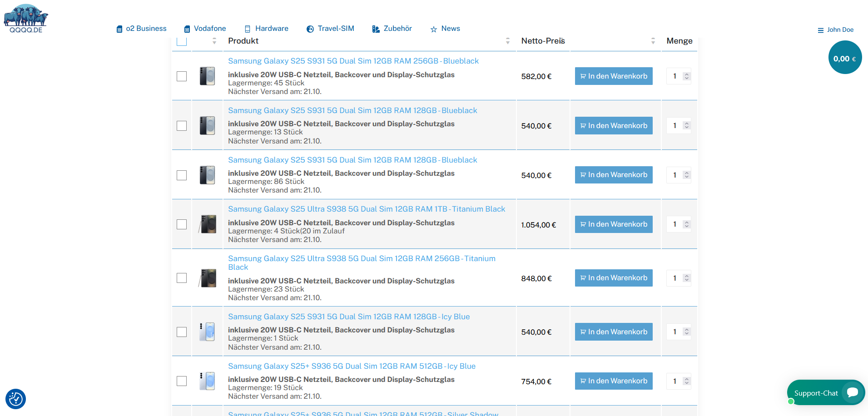
Task: Toggle sort arrows next to the select-all column
Action: (214, 41)
